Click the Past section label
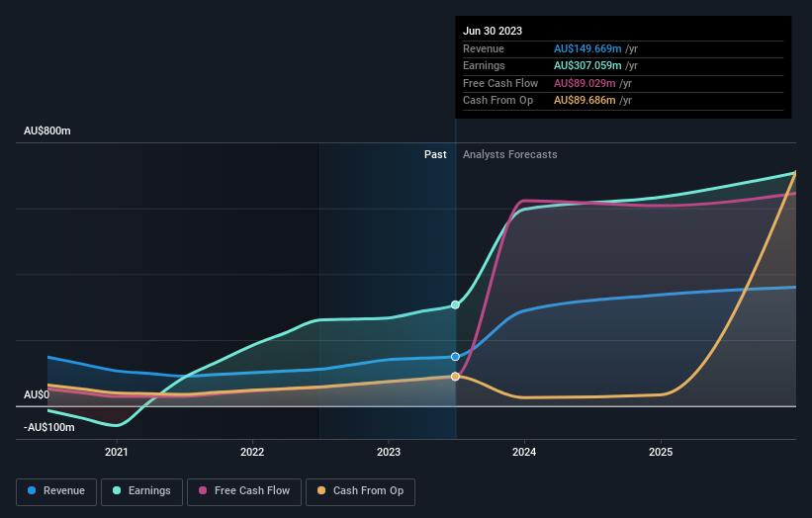Viewport: 812px width, 518px height. click(435, 154)
